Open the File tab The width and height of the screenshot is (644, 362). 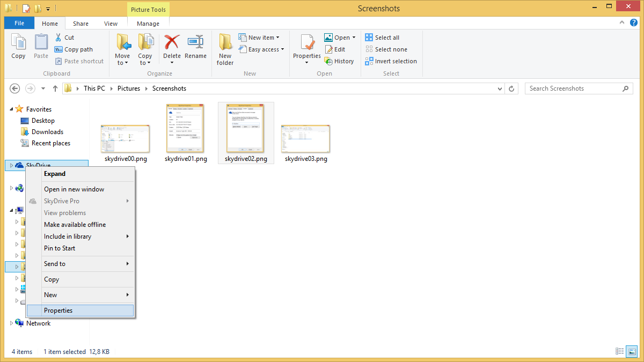click(19, 24)
